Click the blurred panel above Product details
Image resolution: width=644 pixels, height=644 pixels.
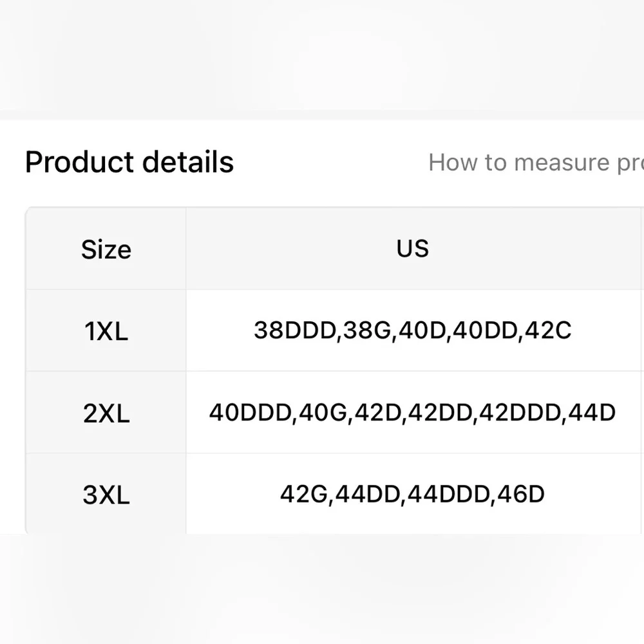pos(322,55)
